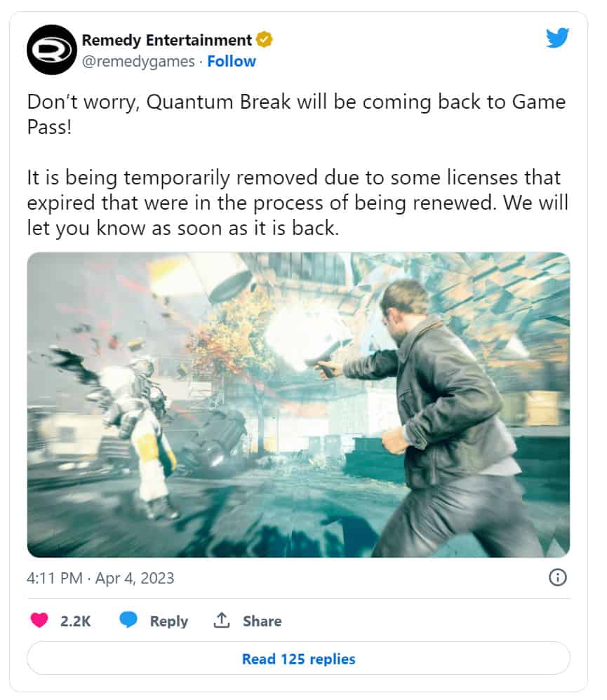Click the Remedy Entertainment display name
607x700 pixels.
pos(166,40)
